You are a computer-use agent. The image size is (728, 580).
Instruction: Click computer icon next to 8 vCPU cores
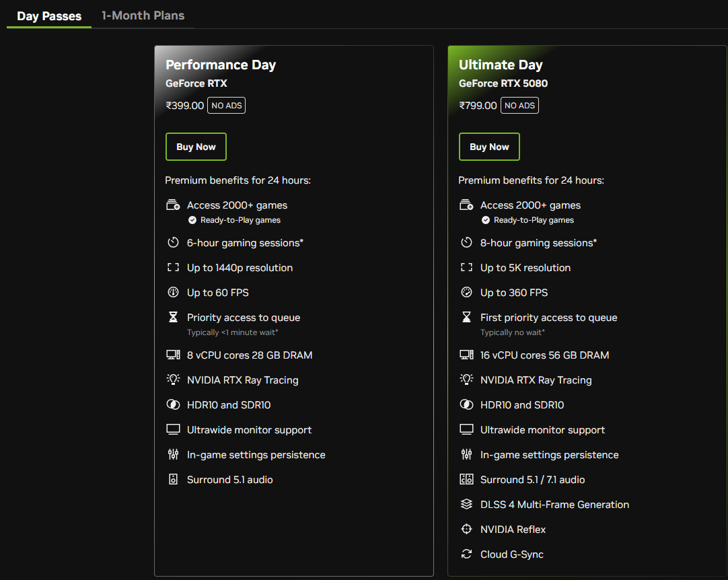click(x=173, y=355)
